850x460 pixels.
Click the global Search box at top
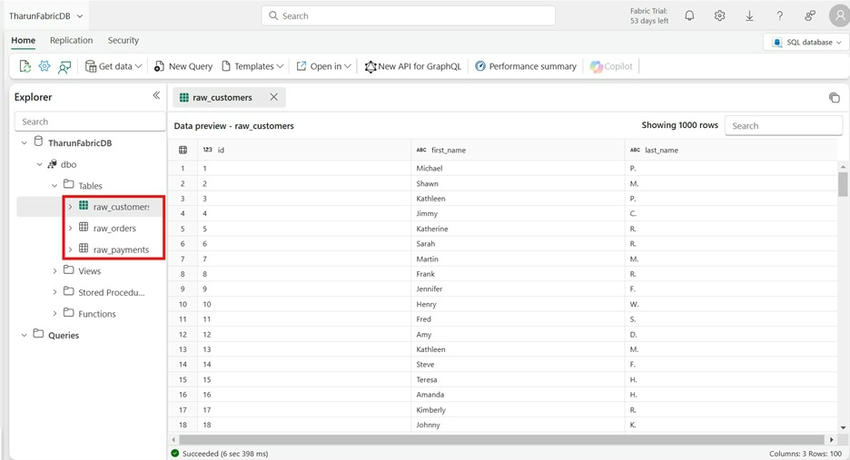[x=408, y=16]
